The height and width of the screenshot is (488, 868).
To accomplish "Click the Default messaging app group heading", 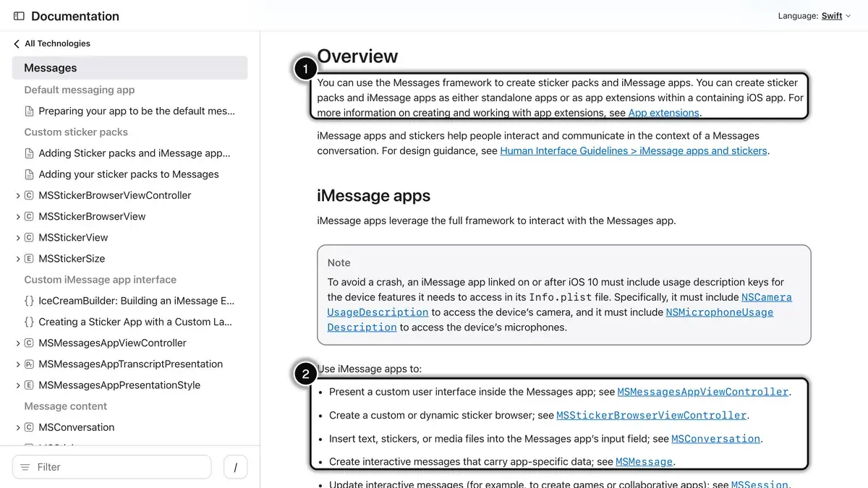I will point(80,90).
